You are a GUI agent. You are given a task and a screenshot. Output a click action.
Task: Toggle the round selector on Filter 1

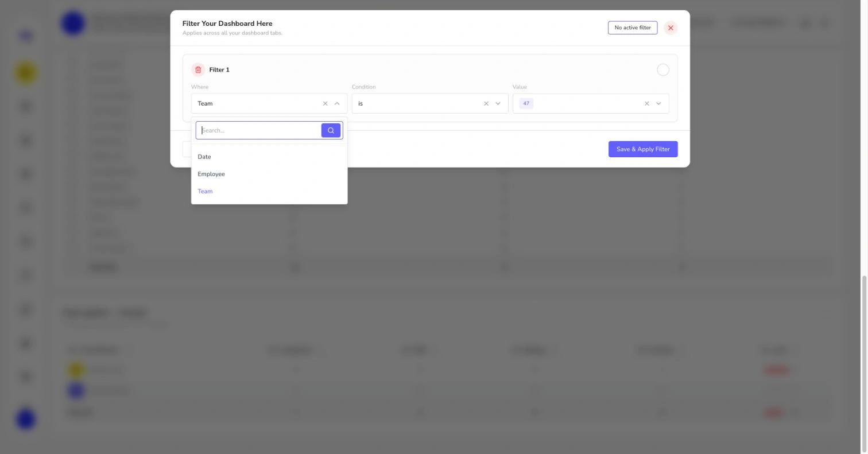663,70
